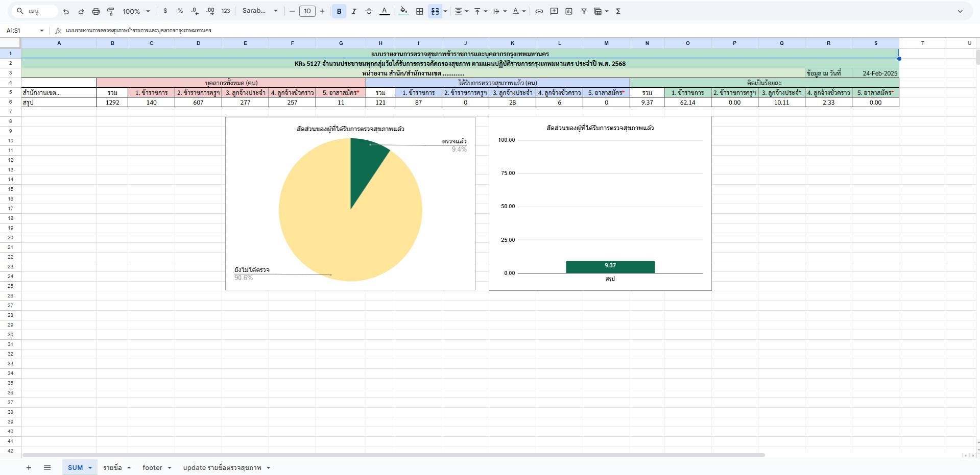Open horizontal align dropdown

click(461, 11)
